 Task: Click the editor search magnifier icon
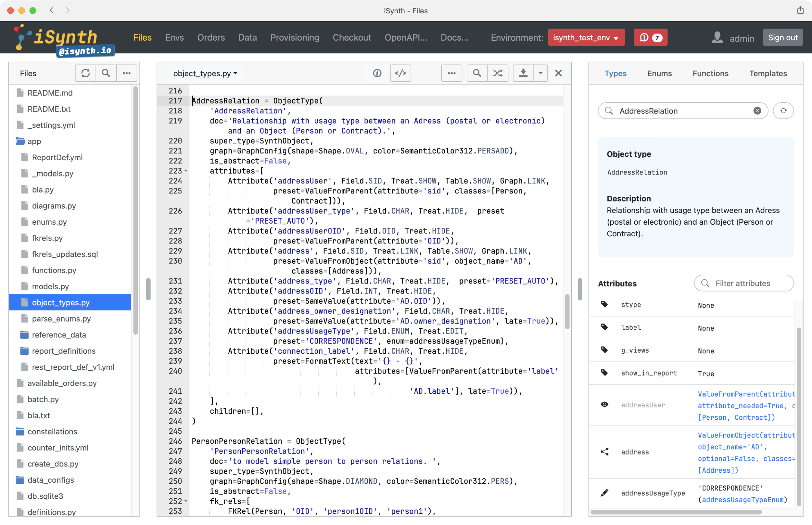click(477, 73)
